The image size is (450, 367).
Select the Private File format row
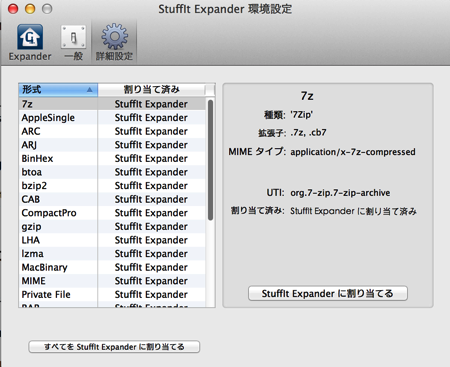click(112, 295)
